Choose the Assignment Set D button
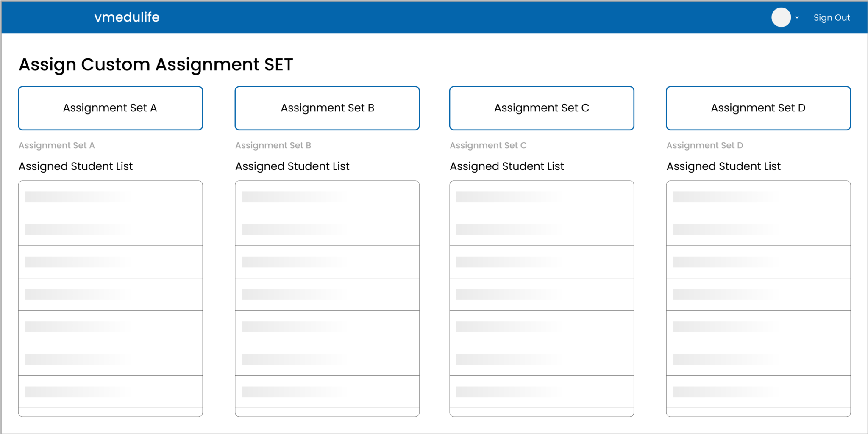This screenshot has height=434, width=868. click(758, 108)
